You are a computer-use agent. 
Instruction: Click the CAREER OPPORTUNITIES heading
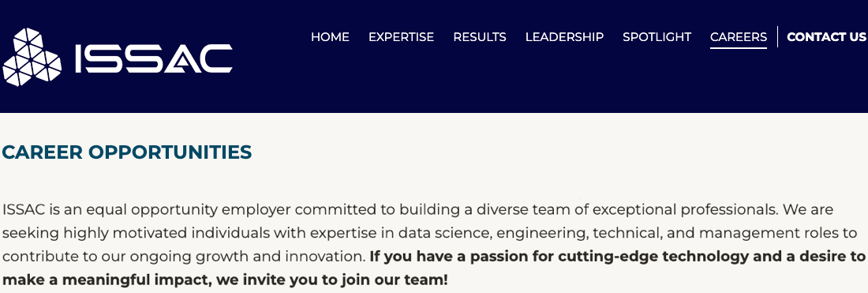coord(127,152)
